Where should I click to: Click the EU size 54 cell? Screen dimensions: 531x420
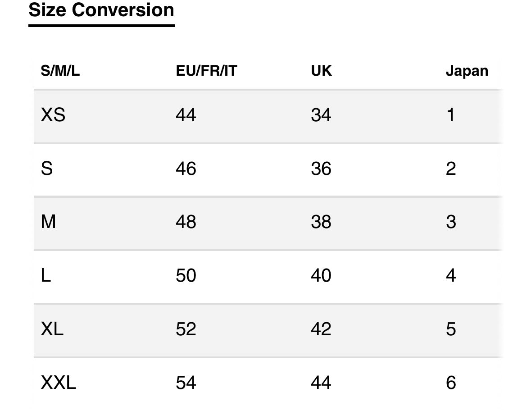click(x=186, y=383)
